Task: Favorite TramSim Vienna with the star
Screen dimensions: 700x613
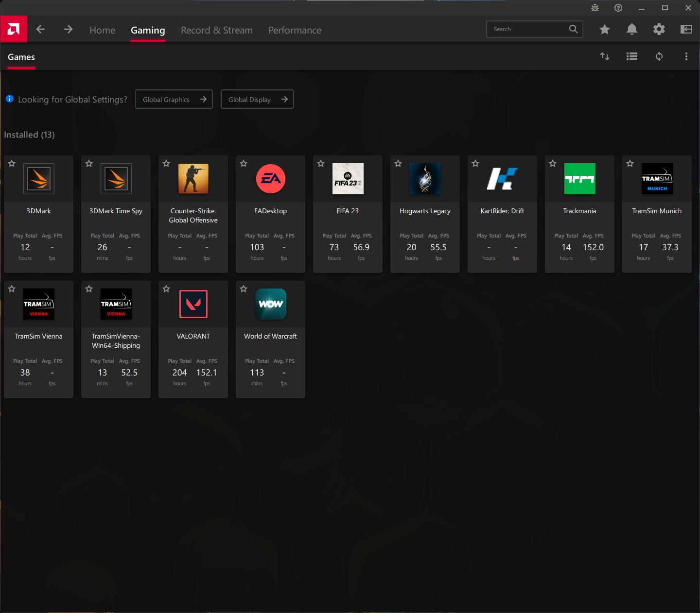Action: point(12,289)
